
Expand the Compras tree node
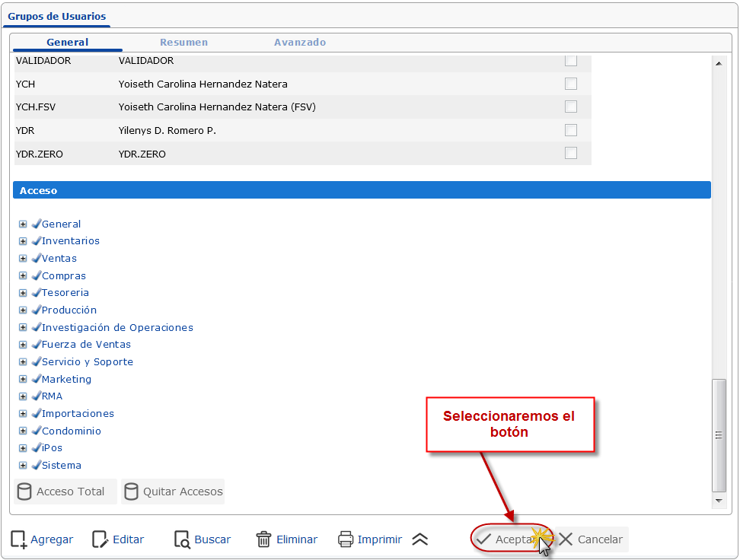[23, 275]
